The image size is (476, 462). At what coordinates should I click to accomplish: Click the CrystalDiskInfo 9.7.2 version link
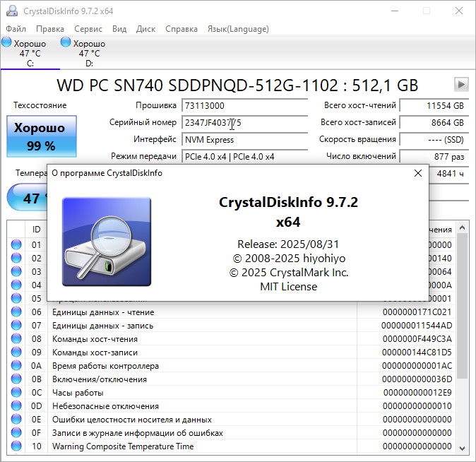288,212
